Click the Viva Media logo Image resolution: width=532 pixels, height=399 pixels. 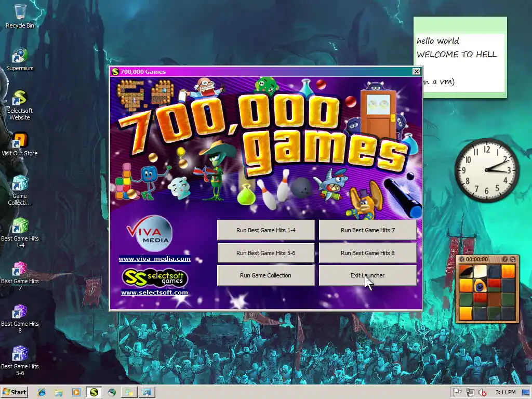(150, 233)
